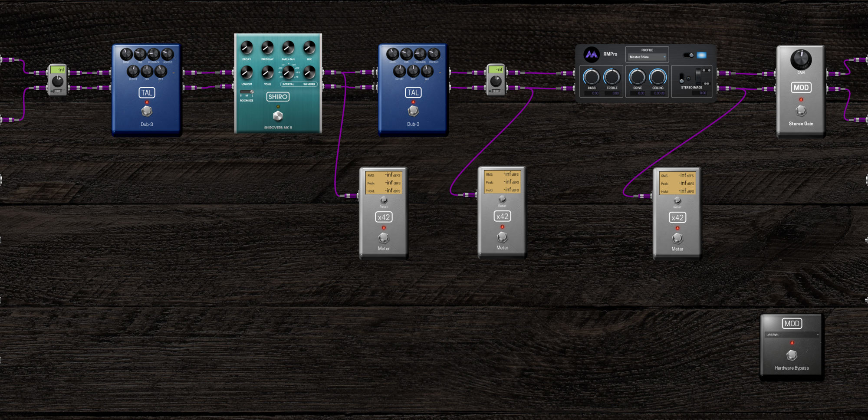Click the knob on the first level meter pedal
This screenshot has height=420, width=868.
(58, 81)
